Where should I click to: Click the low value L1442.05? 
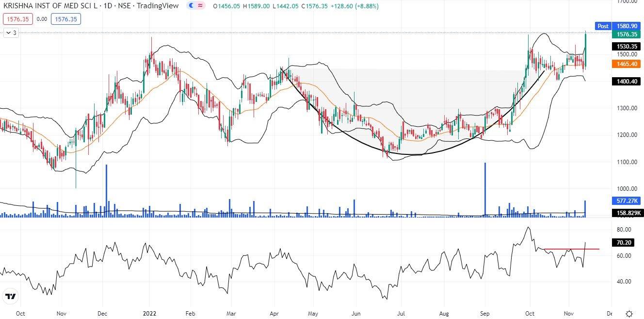[285, 6]
